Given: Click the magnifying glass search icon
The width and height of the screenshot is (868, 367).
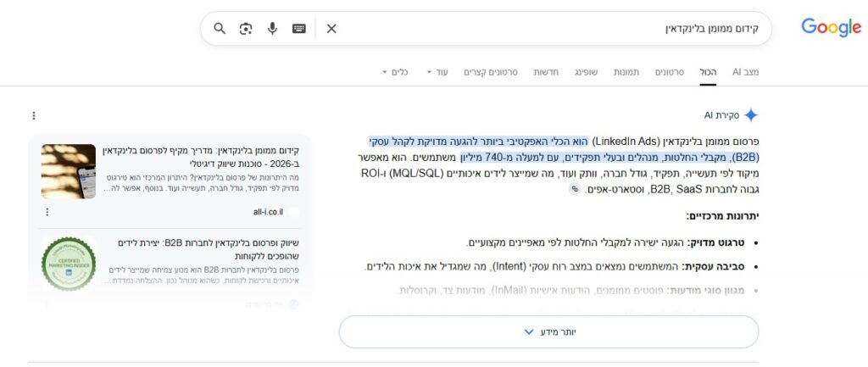Looking at the screenshot, I should click(x=220, y=28).
